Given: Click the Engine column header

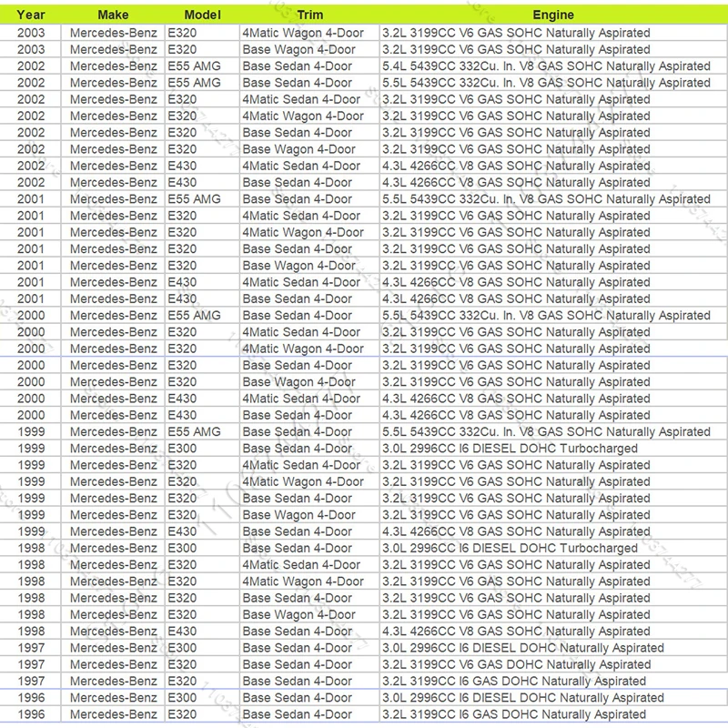Looking at the screenshot, I should (553, 15).
